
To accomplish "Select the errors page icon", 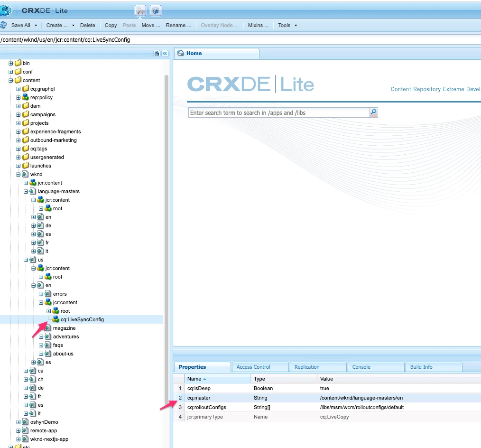I will point(48,294).
